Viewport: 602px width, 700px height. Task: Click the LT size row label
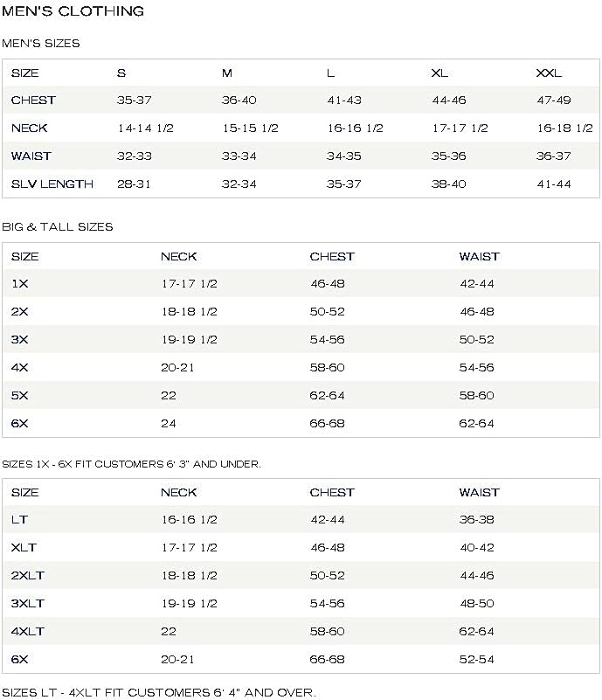click(19, 520)
